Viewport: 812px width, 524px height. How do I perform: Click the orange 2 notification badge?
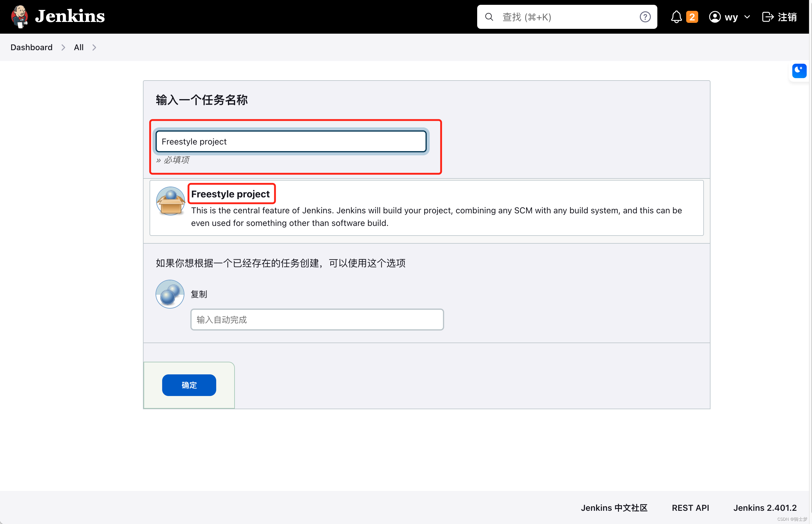click(x=692, y=17)
